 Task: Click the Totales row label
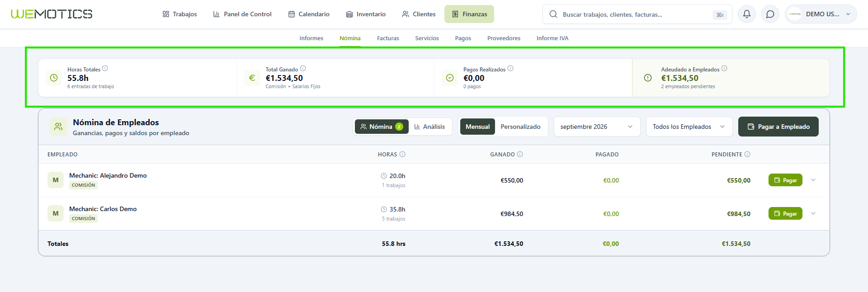(58, 244)
